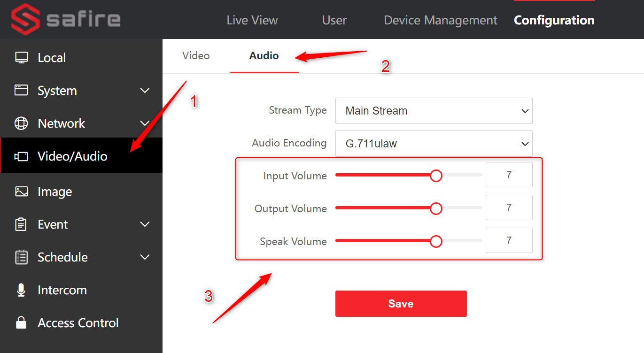
Task: Click the Schedule calendar icon
Action: pyautogui.click(x=21, y=257)
